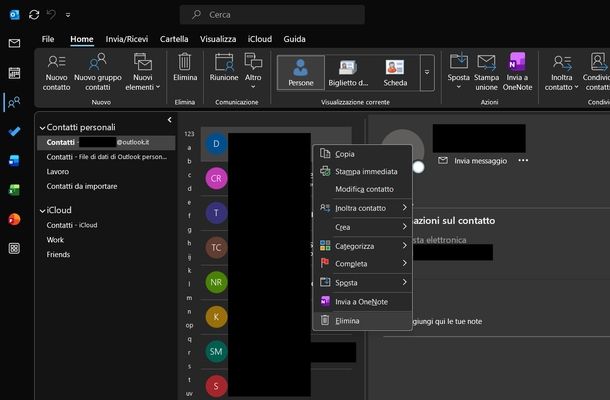The image size is (610, 400).
Task: Open the Inoltra contatto context submenu
Action: tap(363, 208)
